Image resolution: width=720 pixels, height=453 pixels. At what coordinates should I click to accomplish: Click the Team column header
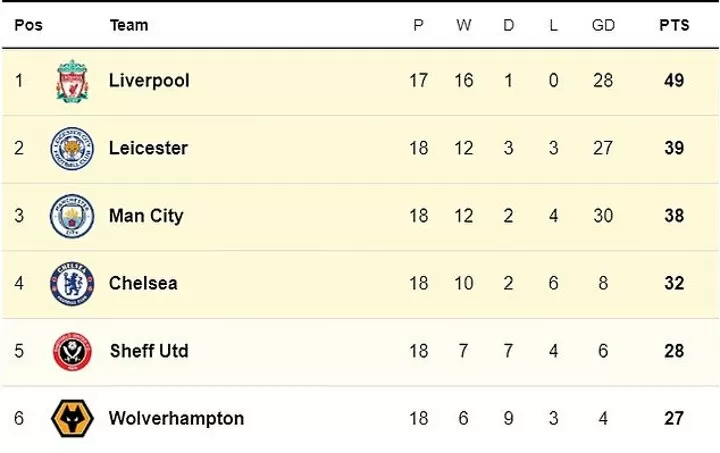click(129, 25)
